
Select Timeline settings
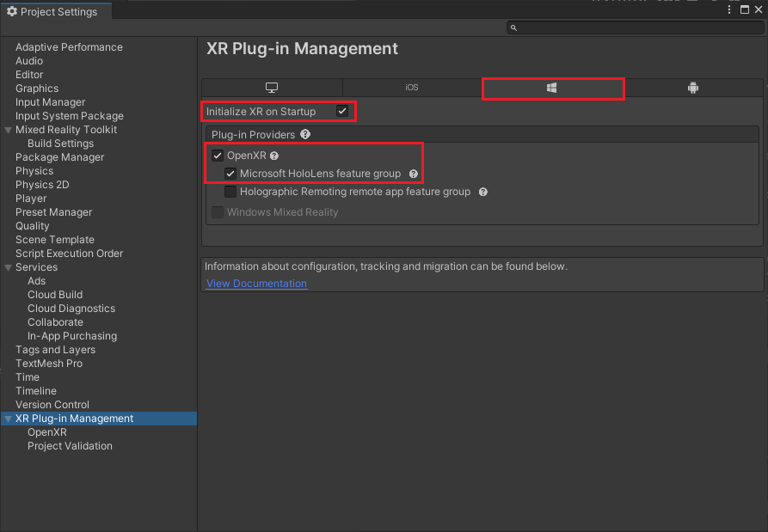[36, 390]
